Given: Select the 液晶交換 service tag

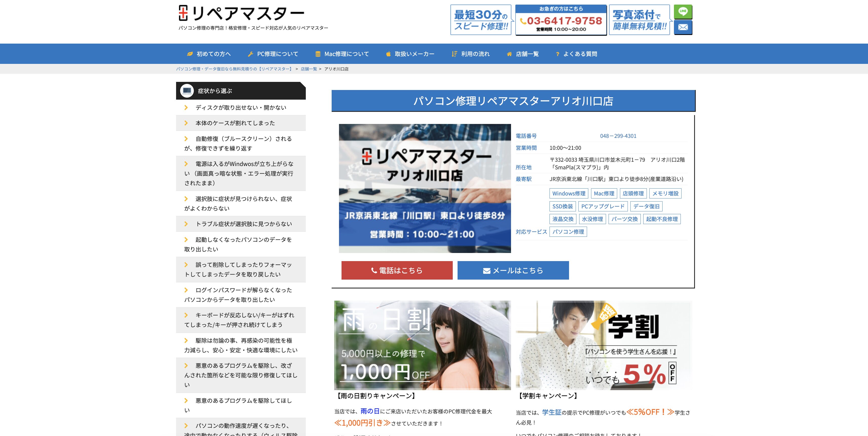Looking at the screenshot, I should click(563, 219).
